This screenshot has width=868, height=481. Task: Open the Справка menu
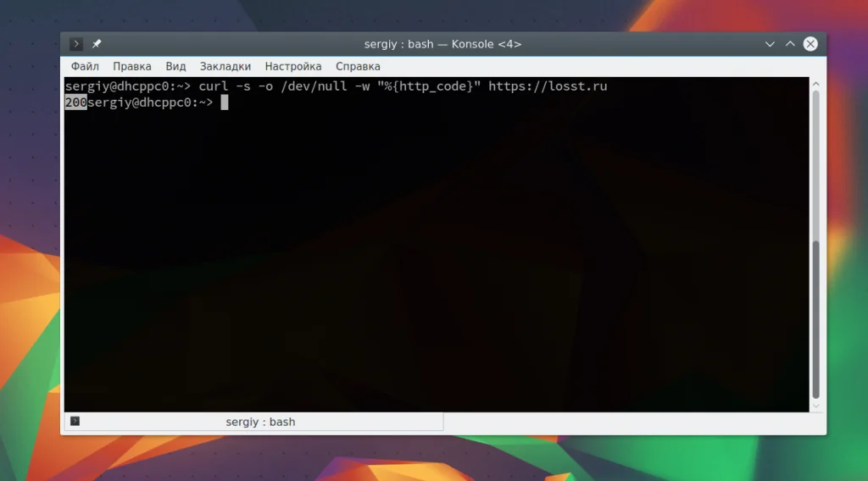point(358,66)
